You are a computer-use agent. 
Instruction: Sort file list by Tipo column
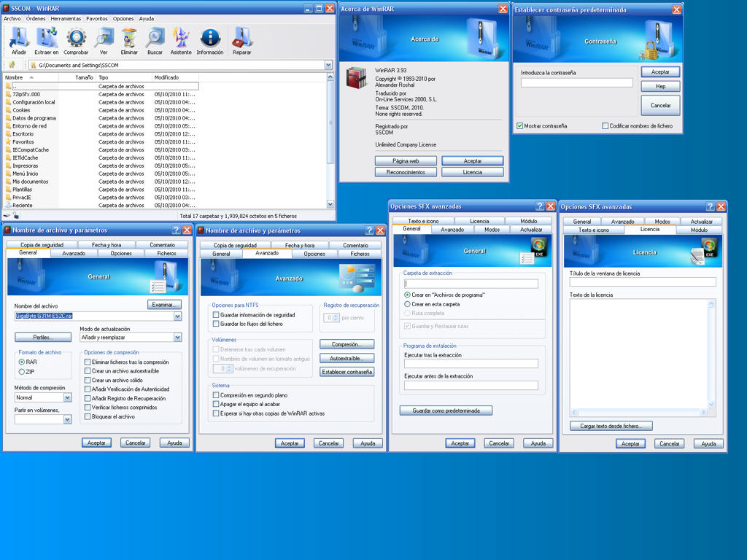[x=124, y=77]
